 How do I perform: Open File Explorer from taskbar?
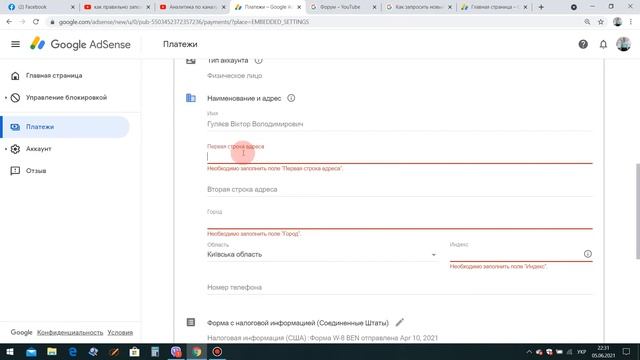(x=52, y=351)
